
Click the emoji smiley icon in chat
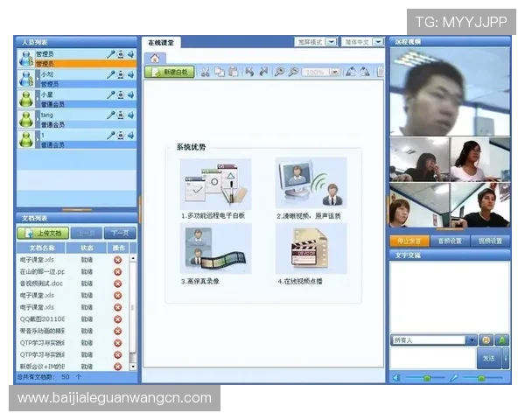[486, 339]
